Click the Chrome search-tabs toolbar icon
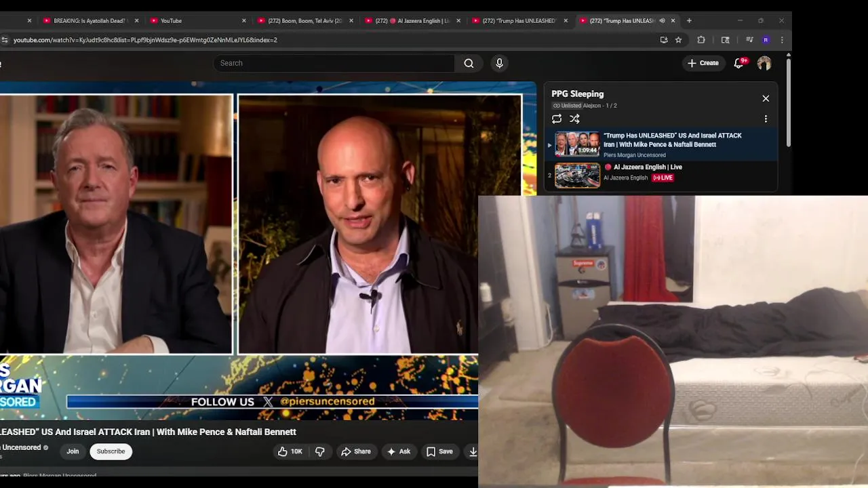The width and height of the screenshot is (868, 488). [725, 40]
